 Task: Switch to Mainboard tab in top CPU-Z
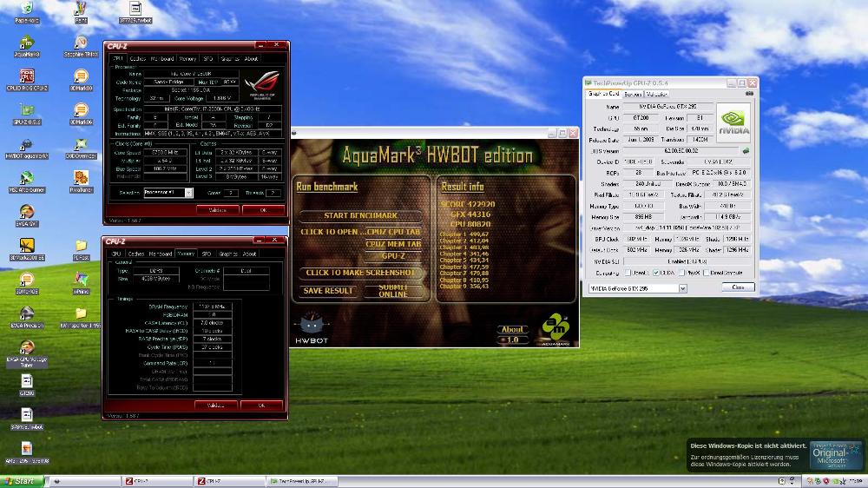pyautogui.click(x=162, y=59)
